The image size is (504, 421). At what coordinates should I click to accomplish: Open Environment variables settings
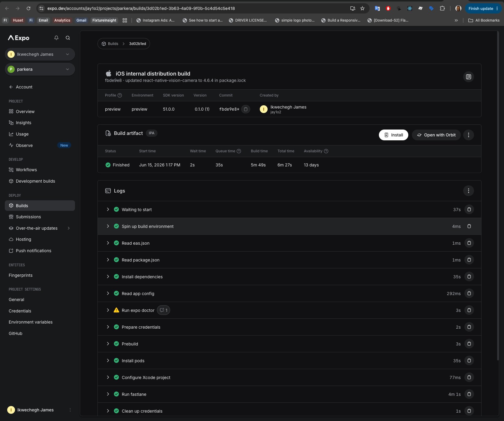click(x=31, y=322)
